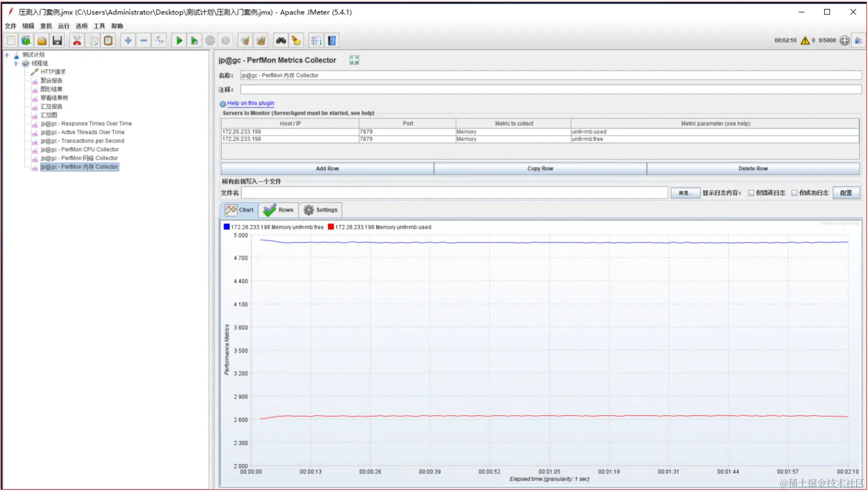Start test with no pauses icon
Screen dimensions: 868x492
(x=195, y=40)
